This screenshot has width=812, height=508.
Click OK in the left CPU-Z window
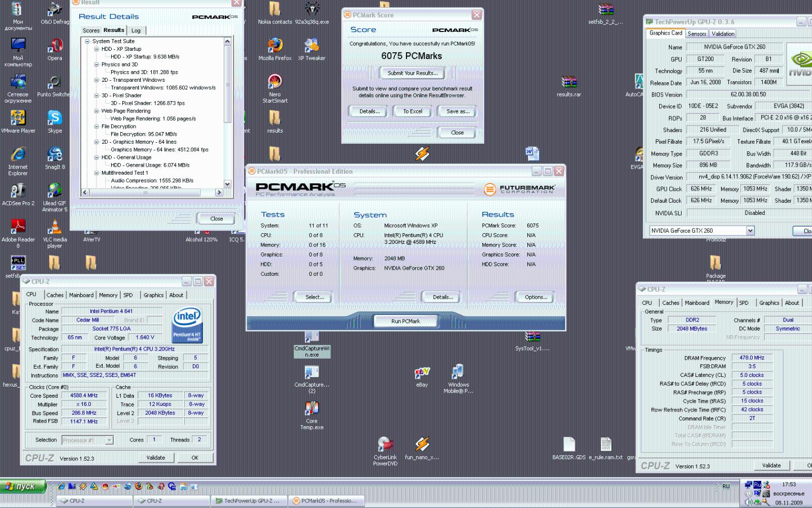[195, 458]
